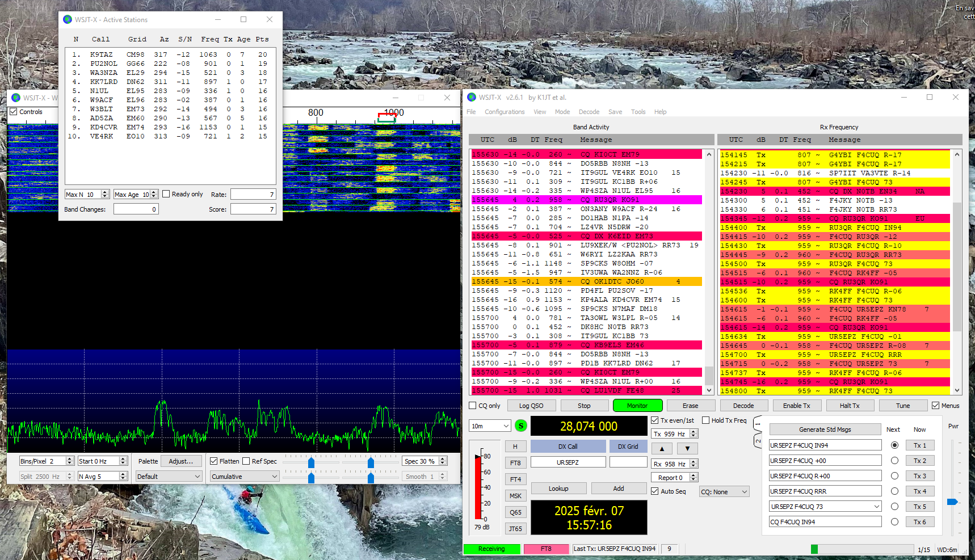
Task: Click the down arrow Rx frequency shift button
Action: pos(687,448)
